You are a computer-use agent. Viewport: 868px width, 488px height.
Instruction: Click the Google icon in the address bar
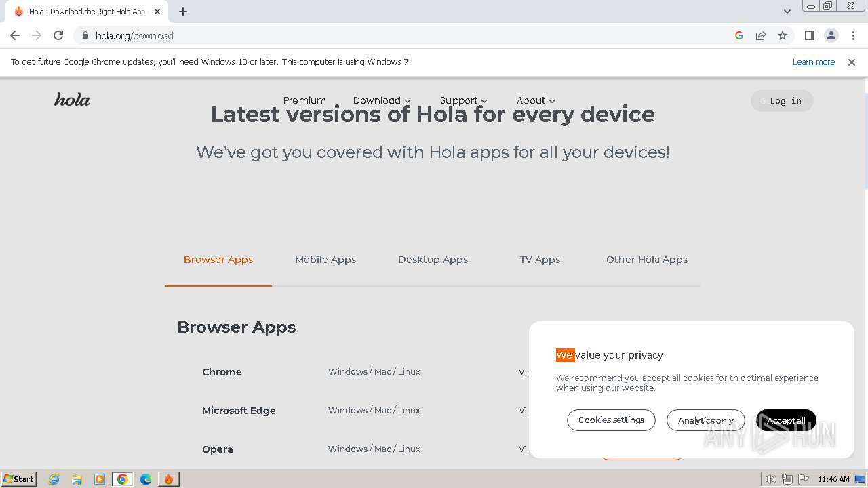pos(739,35)
